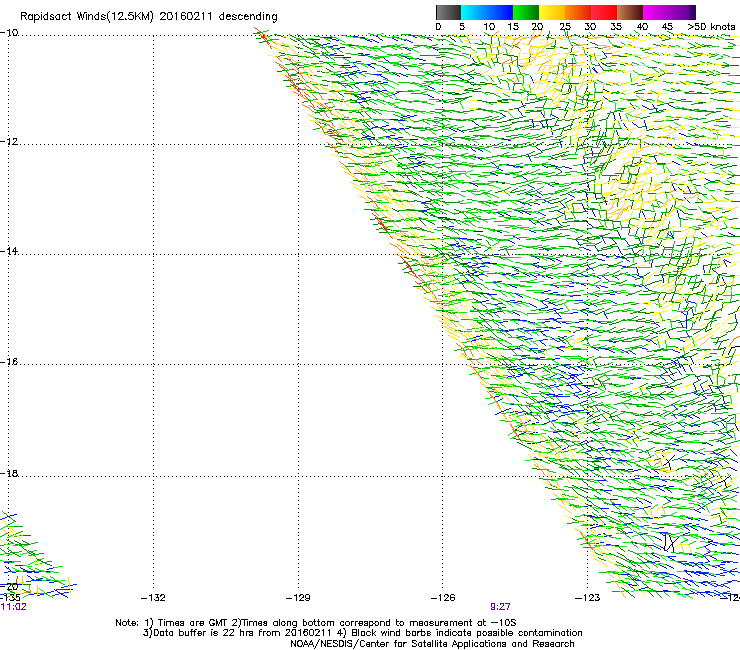Click the "-126" longitude axis label
Image resolution: width=740 pixels, height=650 pixels.
tap(443, 598)
